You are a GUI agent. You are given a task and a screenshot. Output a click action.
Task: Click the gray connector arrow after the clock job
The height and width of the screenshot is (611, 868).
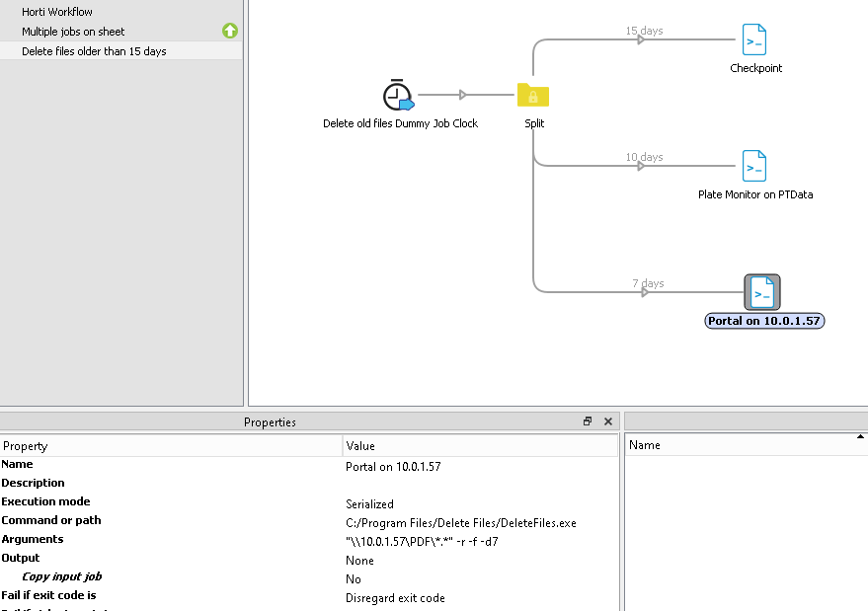tap(462, 95)
